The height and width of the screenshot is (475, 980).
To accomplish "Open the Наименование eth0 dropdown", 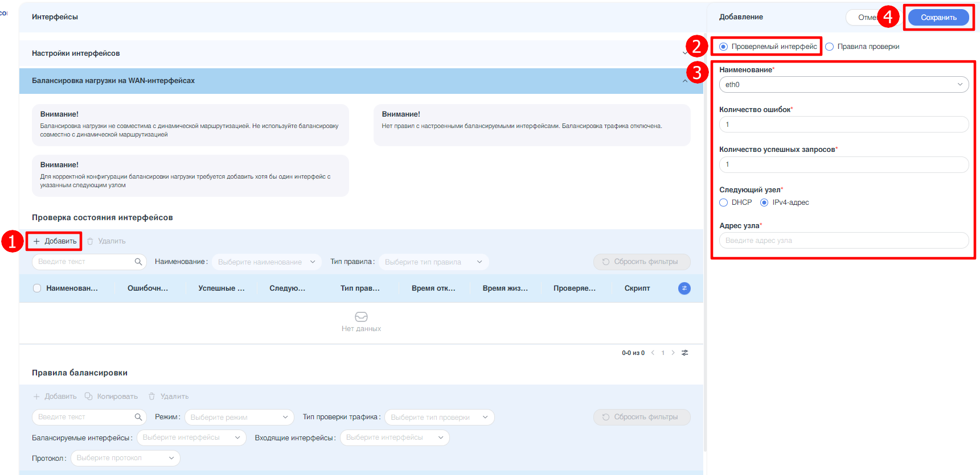I will click(843, 85).
